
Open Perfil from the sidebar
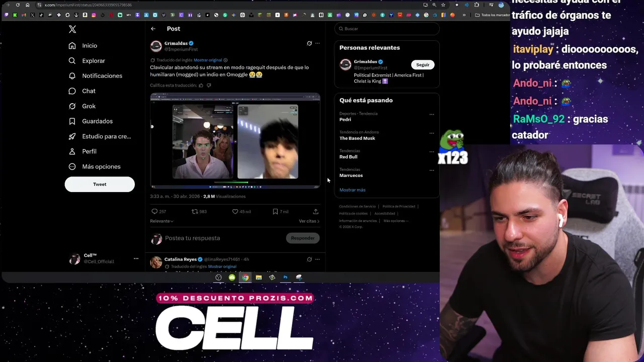(x=83, y=151)
